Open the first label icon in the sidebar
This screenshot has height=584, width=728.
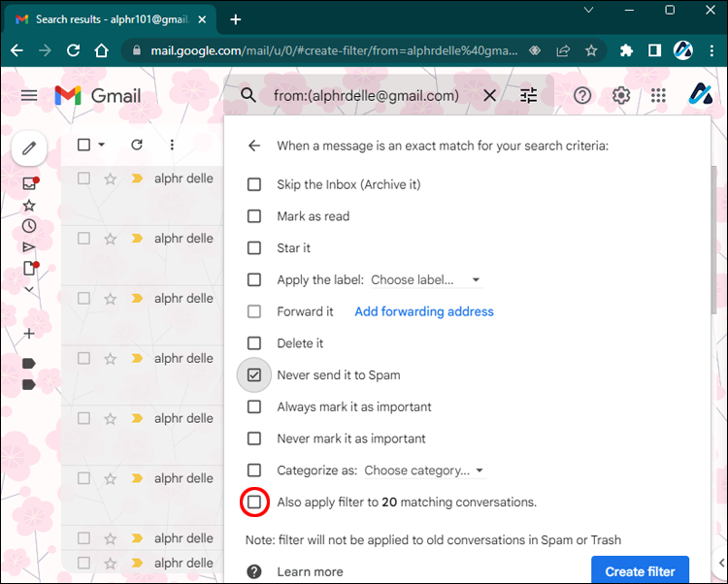click(x=29, y=363)
